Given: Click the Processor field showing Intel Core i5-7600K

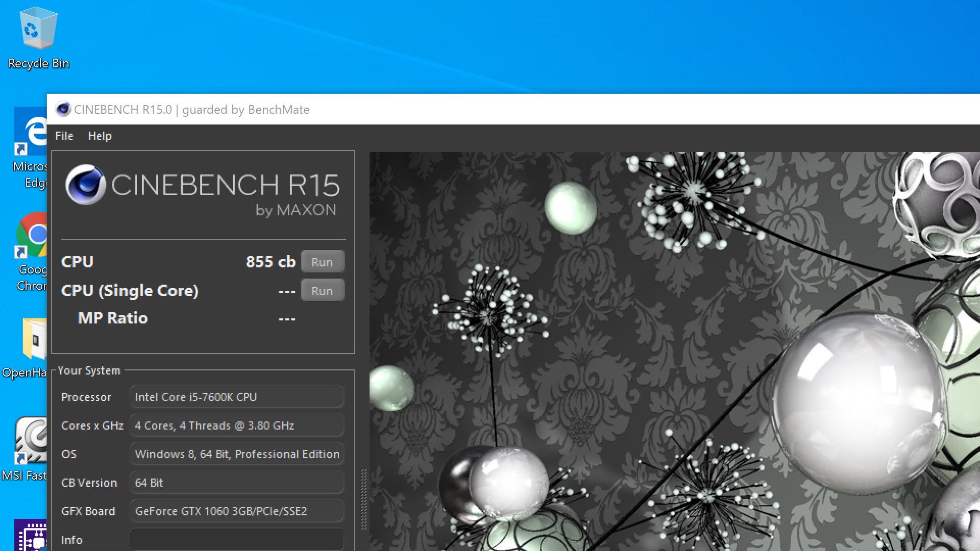Looking at the screenshot, I should click(237, 397).
